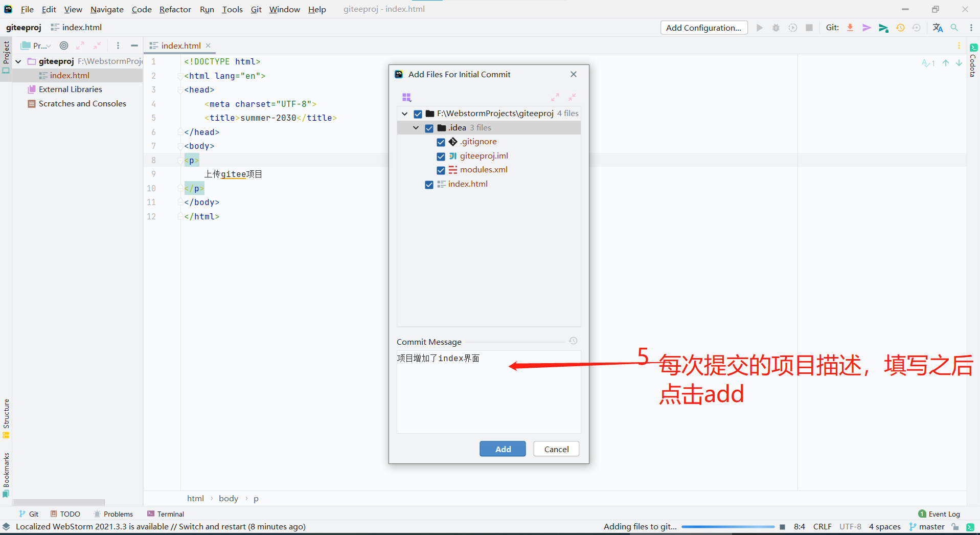Click the body breadcrumb item

(229, 498)
